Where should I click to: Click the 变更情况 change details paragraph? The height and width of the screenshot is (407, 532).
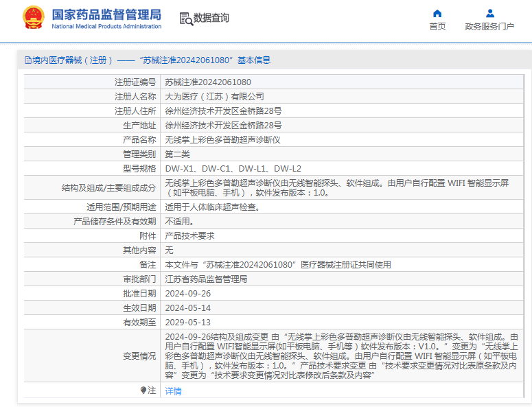click(x=342, y=356)
